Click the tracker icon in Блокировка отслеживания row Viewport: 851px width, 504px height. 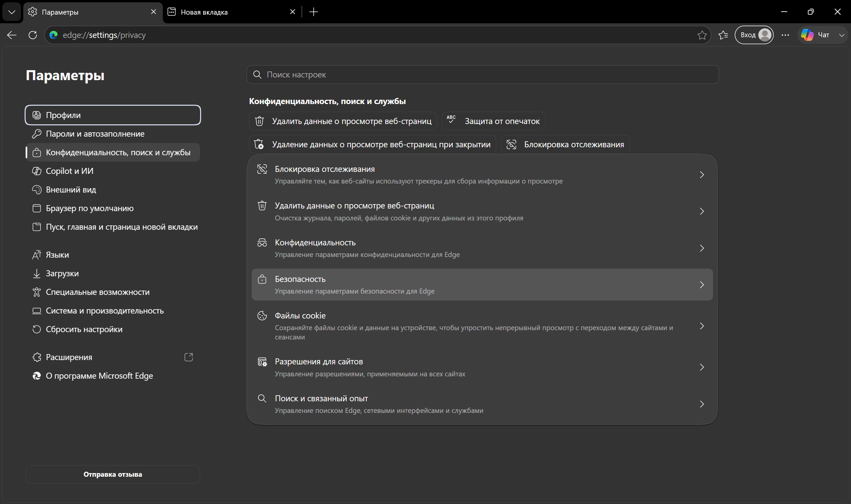[x=262, y=169]
